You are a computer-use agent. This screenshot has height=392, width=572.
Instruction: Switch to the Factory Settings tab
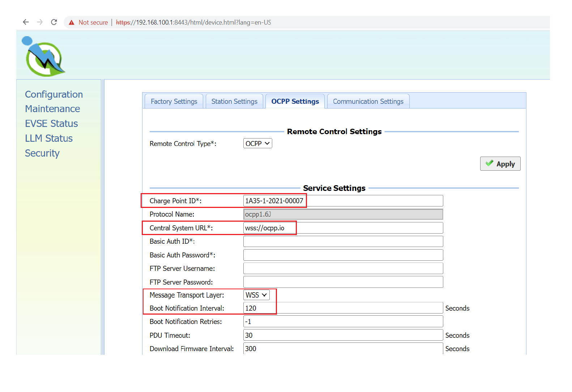tap(174, 102)
